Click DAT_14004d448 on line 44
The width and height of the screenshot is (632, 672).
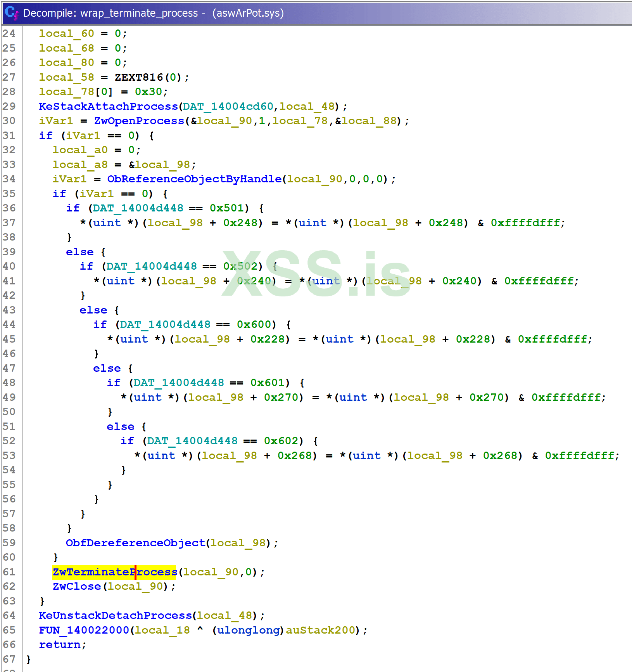coord(165,325)
